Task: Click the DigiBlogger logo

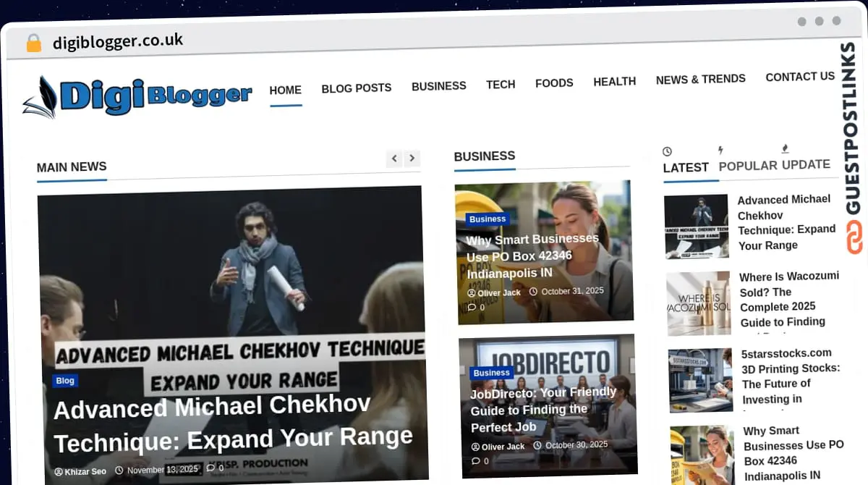Action: point(137,96)
